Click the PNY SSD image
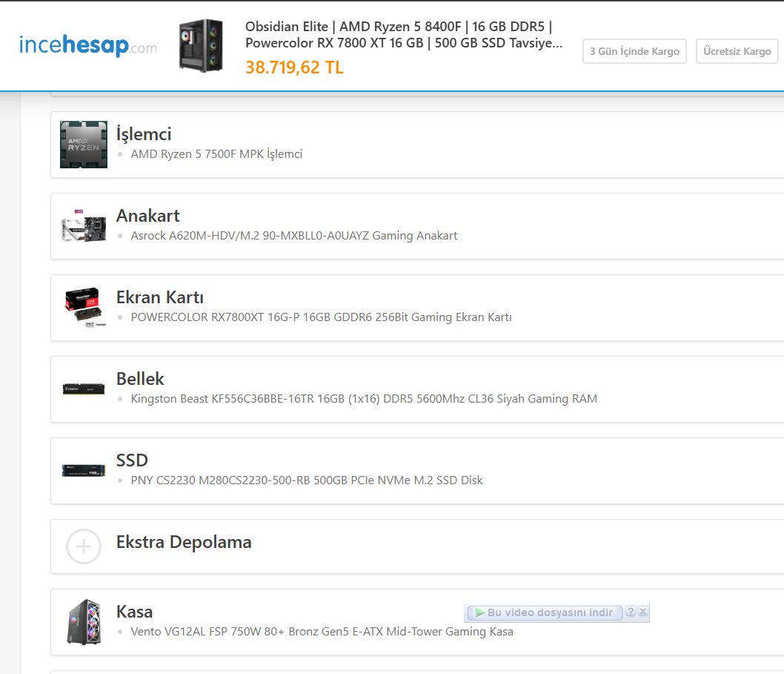The height and width of the screenshot is (674, 784). pos(84,470)
